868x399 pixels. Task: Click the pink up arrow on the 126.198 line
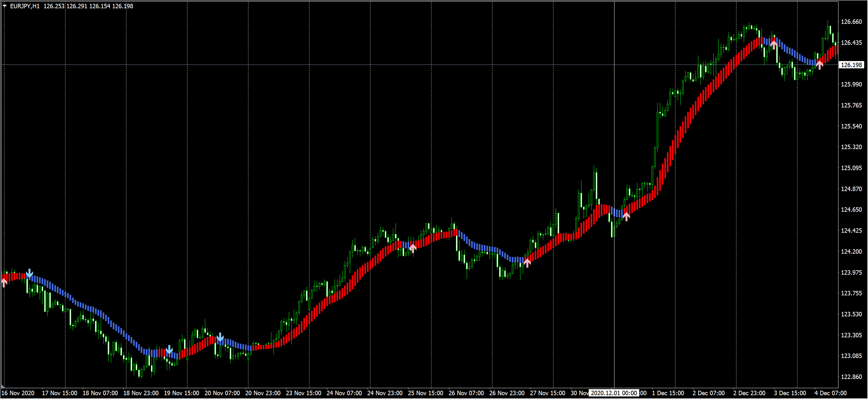click(x=819, y=65)
